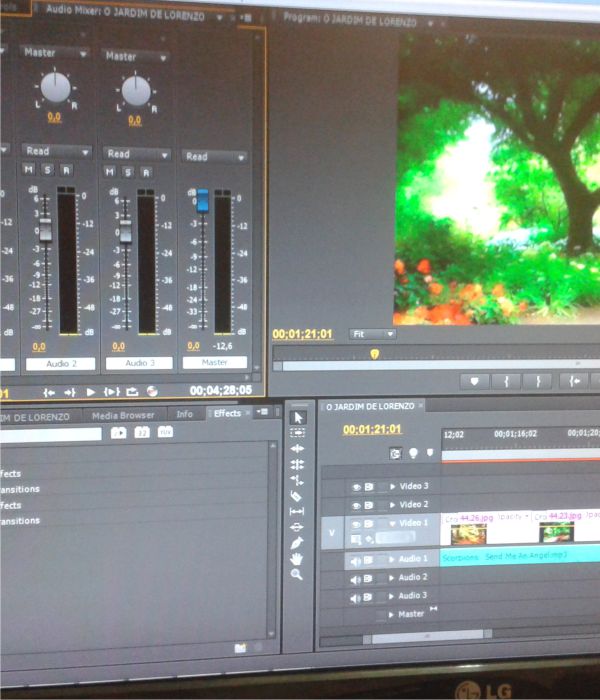Viewport: 600px width, 700px height.
Task: Open the Read automation dropdown on Master channel
Action: [x=214, y=157]
